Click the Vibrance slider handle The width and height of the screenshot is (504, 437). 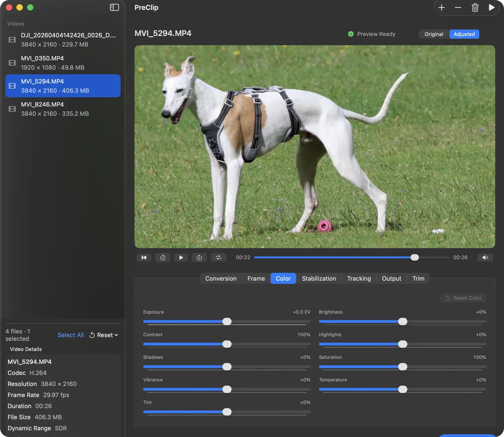(227, 389)
